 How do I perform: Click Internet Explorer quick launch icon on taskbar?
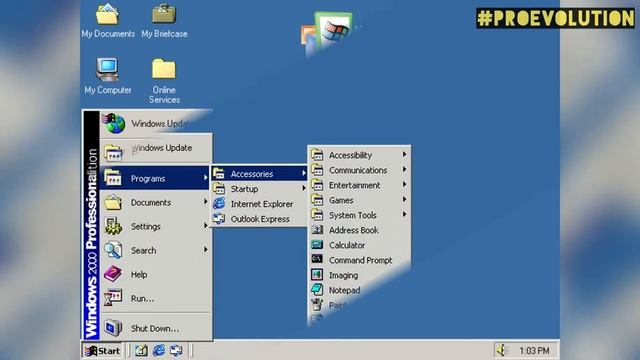159,351
